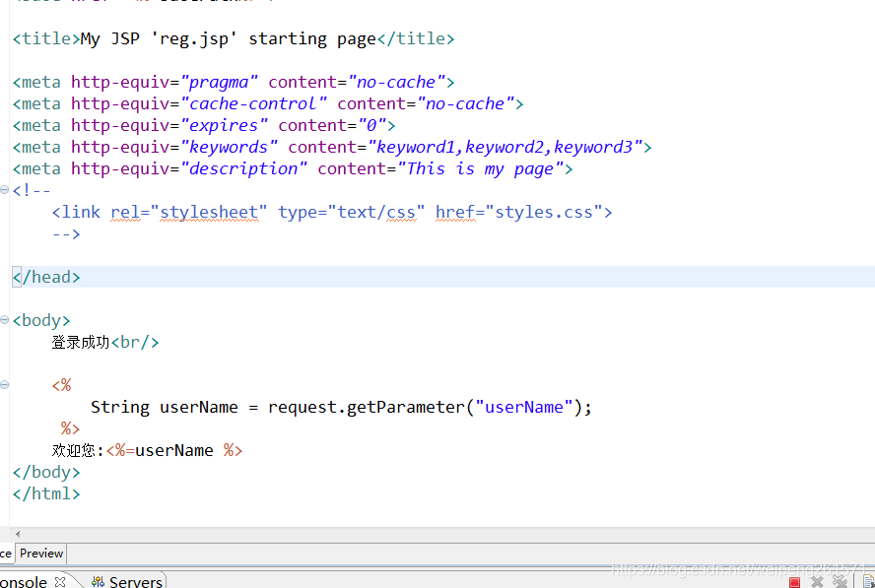Close the Console view tab
875x588 pixels.
60,581
